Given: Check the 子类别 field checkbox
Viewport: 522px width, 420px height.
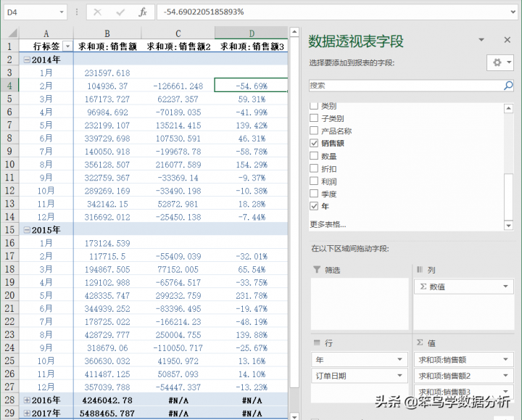Looking at the screenshot, I should (x=314, y=118).
